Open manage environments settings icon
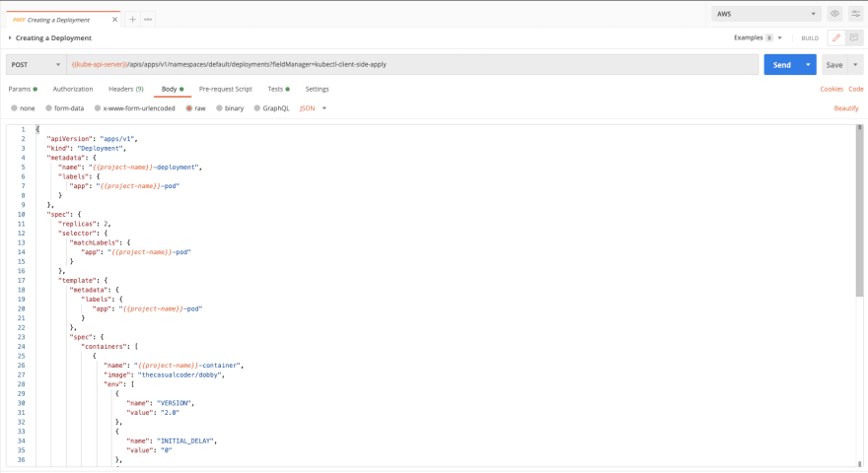The image size is (868, 473). click(855, 14)
